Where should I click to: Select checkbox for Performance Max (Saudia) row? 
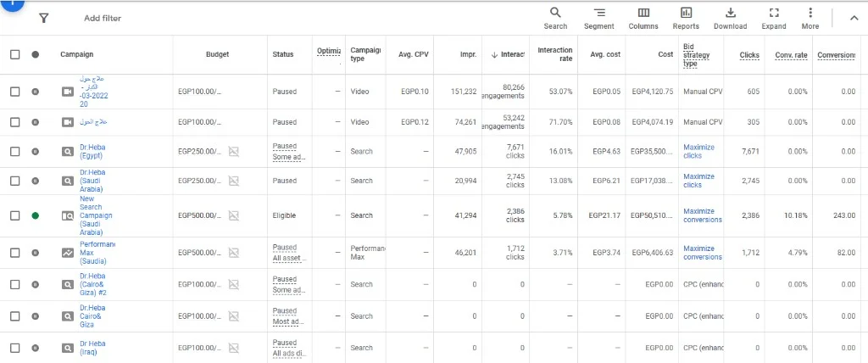tap(15, 253)
